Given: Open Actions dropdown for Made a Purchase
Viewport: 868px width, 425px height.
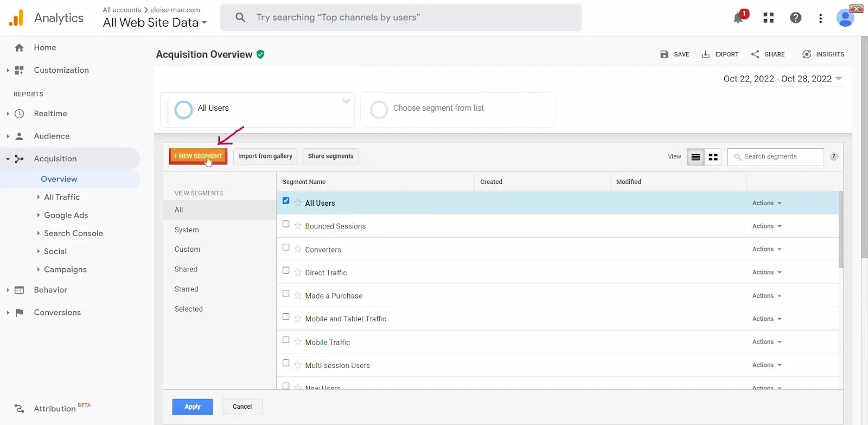Looking at the screenshot, I should pyautogui.click(x=767, y=296).
